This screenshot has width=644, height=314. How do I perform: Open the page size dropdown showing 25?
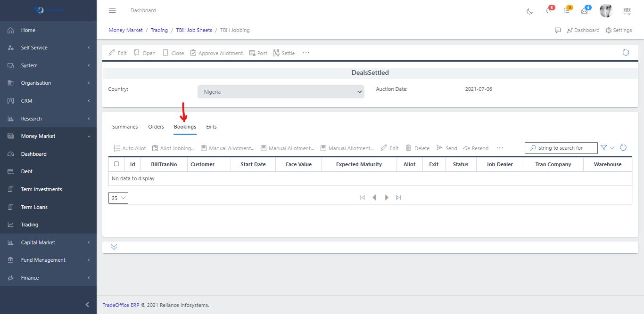coord(118,198)
